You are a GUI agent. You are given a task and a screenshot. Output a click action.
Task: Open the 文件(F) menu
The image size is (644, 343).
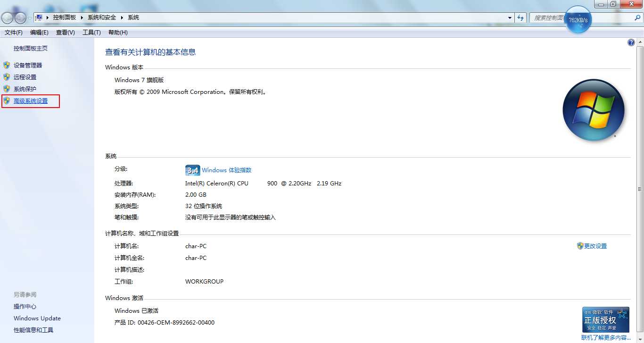pyautogui.click(x=14, y=33)
